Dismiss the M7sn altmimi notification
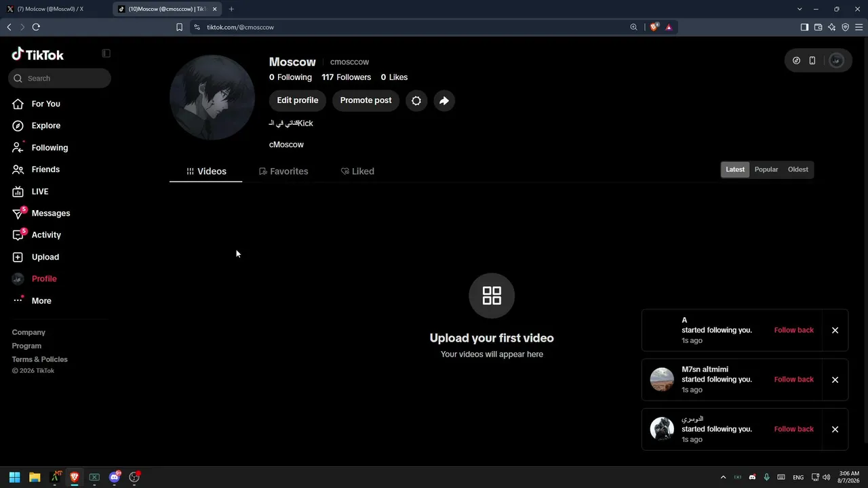 pyautogui.click(x=835, y=380)
